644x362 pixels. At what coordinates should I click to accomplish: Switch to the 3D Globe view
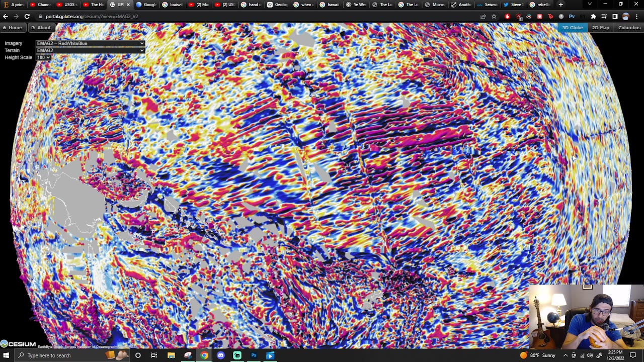(x=573, y=27)
